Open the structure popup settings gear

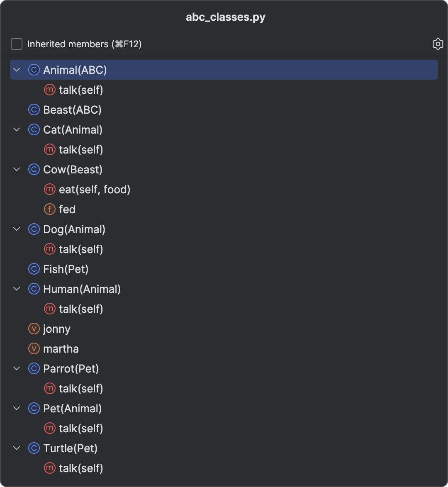(438, 44)
